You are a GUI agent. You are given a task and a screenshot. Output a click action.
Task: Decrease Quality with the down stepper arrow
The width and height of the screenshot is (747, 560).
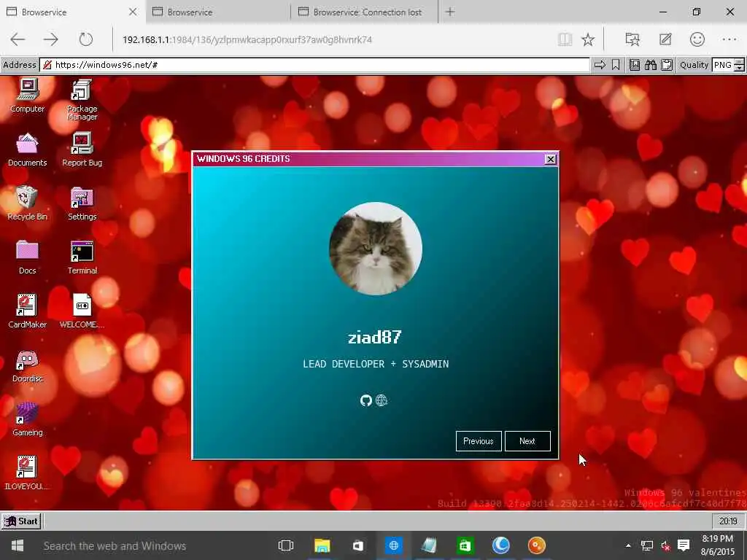click(x=740, y=68)
